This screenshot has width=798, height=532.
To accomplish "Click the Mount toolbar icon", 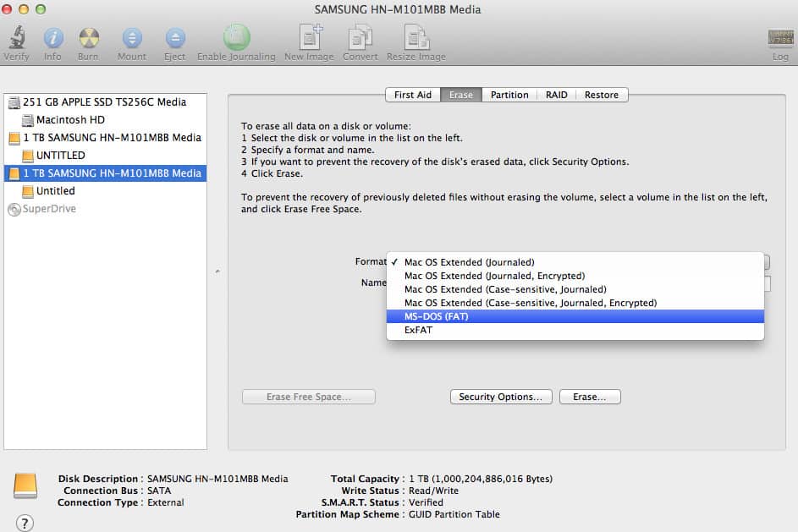I will [132, 37].
